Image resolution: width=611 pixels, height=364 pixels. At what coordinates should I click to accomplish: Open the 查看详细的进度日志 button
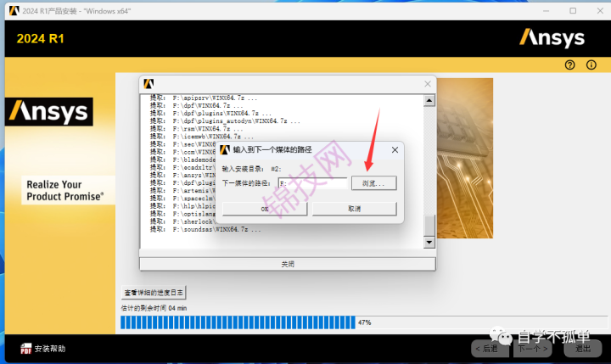pos(154,292)
